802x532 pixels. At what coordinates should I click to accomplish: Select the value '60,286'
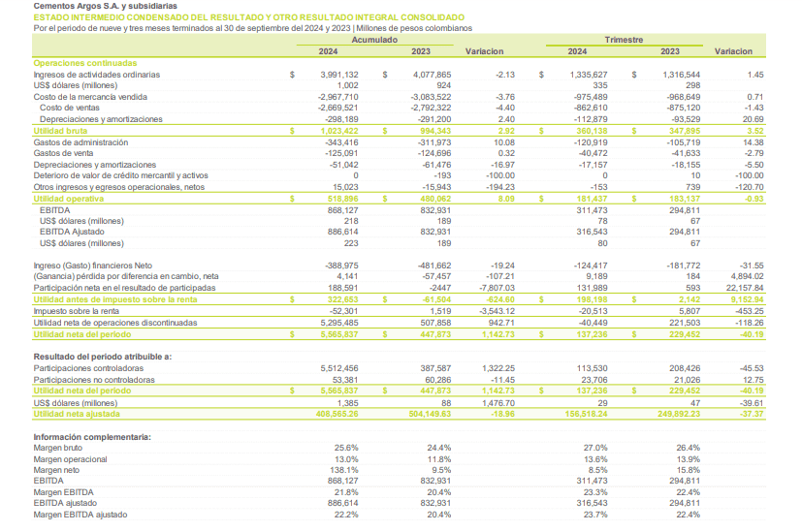pyautogui.click(x=437, y=380)
